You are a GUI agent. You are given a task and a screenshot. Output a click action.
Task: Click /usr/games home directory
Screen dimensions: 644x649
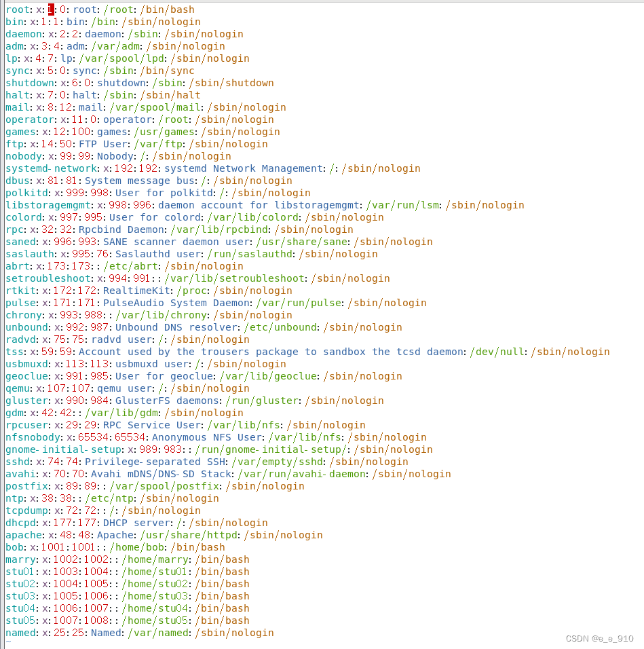164,132
